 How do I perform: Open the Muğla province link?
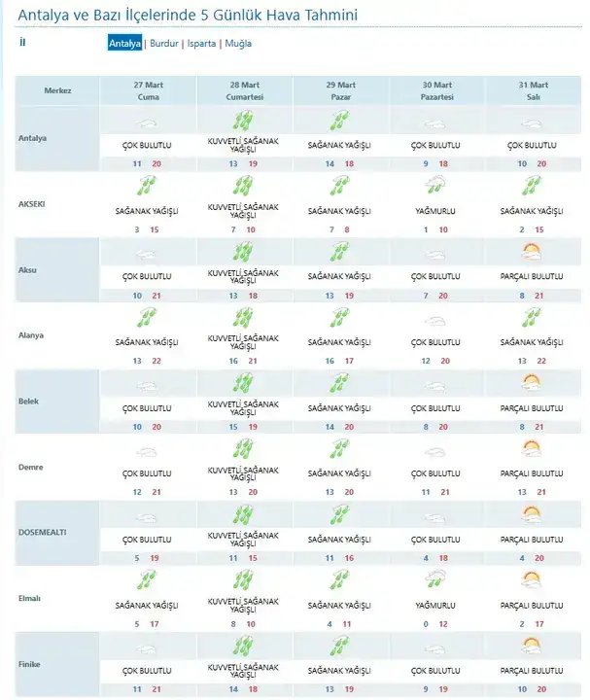point(238,44)
